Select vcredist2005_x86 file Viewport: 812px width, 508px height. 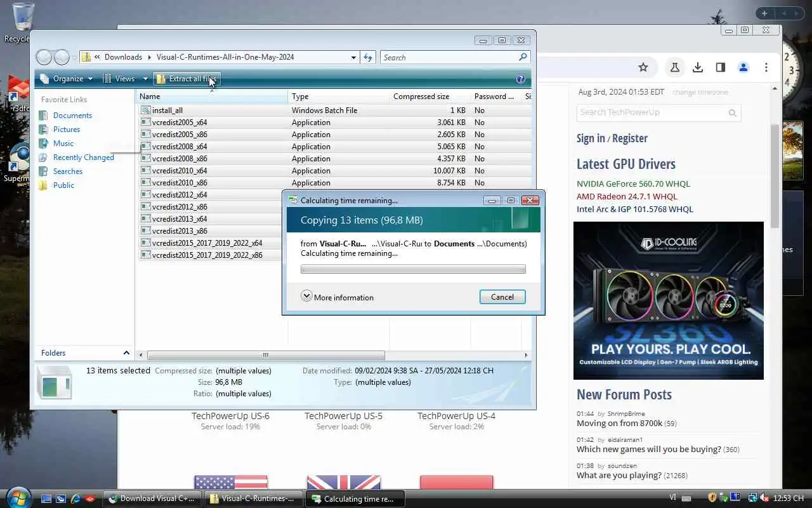tap(180, 135)
